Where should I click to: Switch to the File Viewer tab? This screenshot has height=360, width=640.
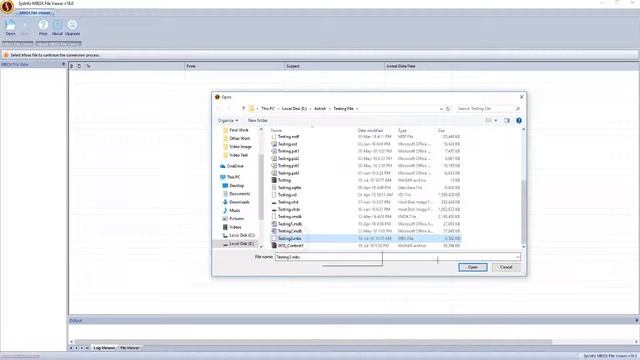[x=129, y=348]
